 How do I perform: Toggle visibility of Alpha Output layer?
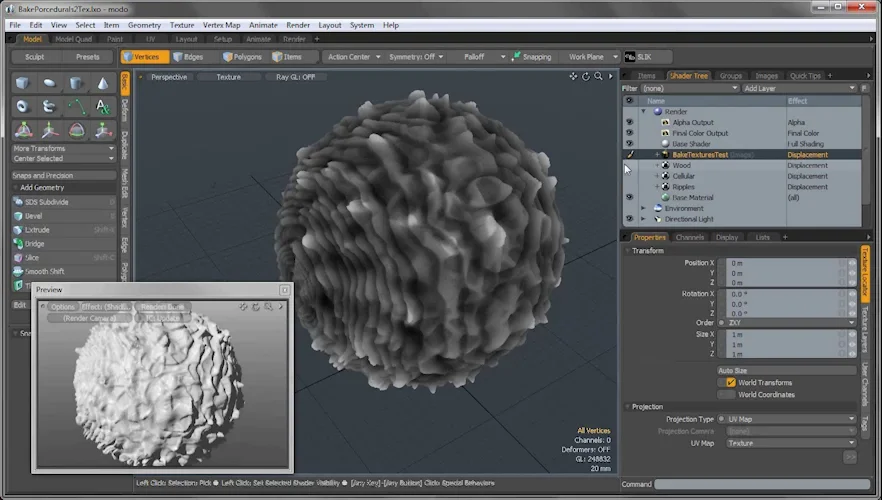pyautogui.click(x=629, y=122)
